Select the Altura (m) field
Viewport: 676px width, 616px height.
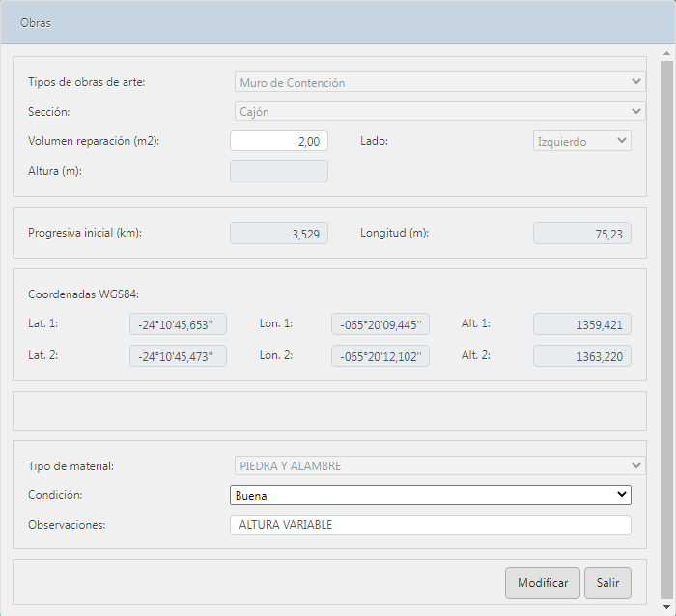279,171
